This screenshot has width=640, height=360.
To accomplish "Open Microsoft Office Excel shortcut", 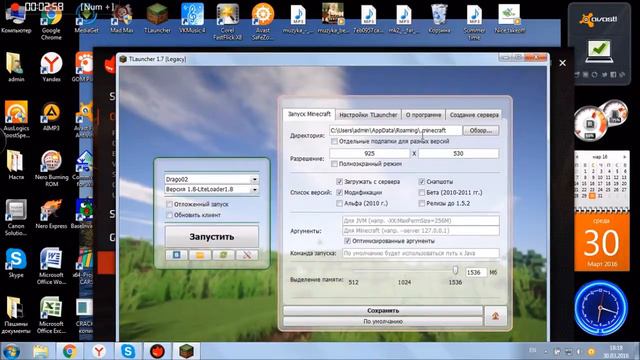I will point(51,315).
